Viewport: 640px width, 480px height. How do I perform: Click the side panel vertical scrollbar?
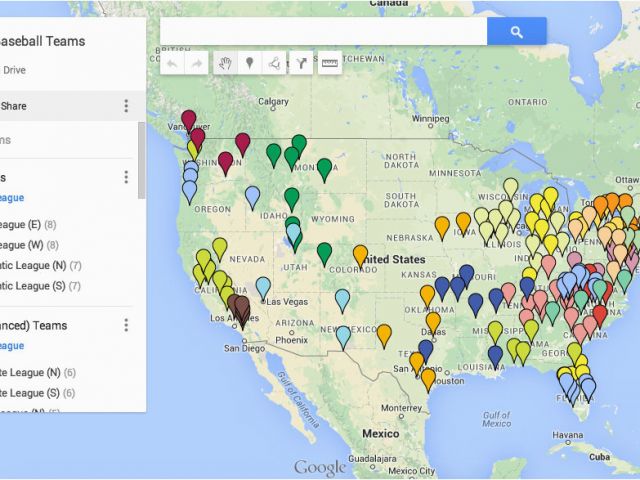click(141, 160)
